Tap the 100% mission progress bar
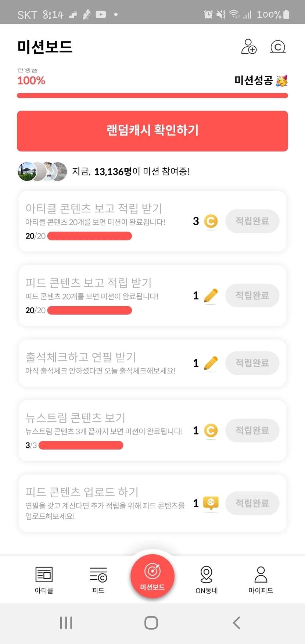 (152, 96)
